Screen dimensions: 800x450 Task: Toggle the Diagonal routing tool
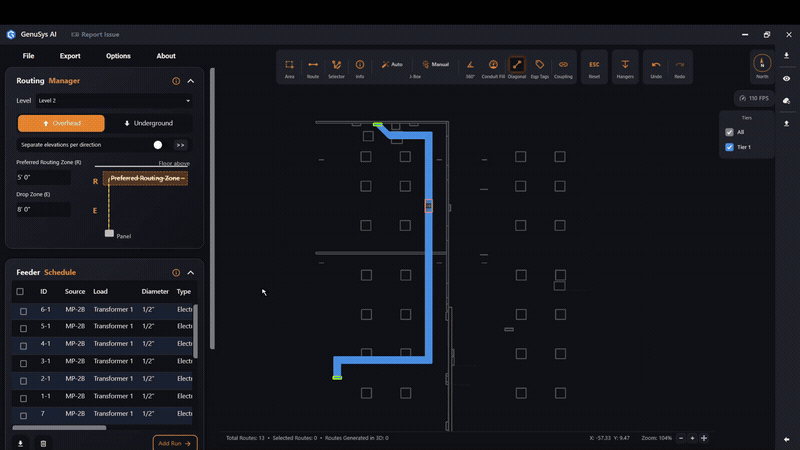point(516,68)
